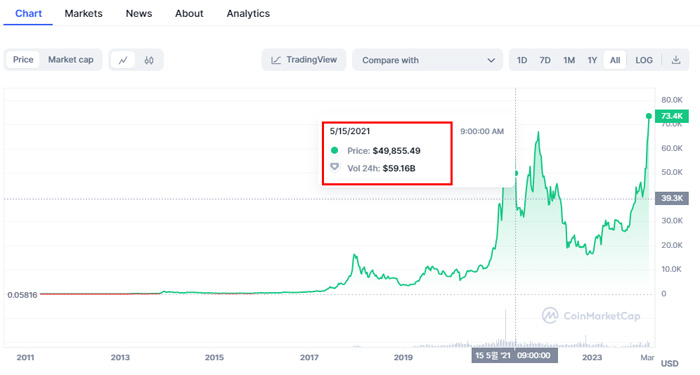The width and height of the screenshot is (700, 375).
Task: Open the TradingView chart view
Action: pos(304,60)
